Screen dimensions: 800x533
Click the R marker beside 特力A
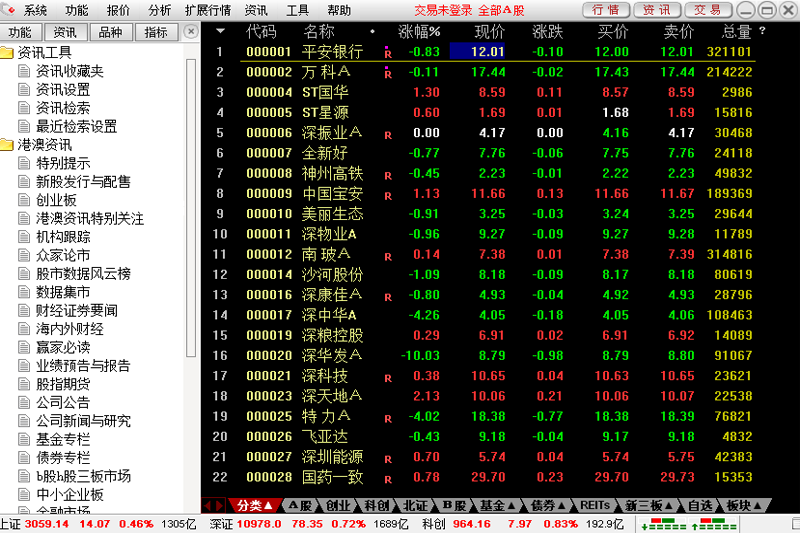point(388,419)
